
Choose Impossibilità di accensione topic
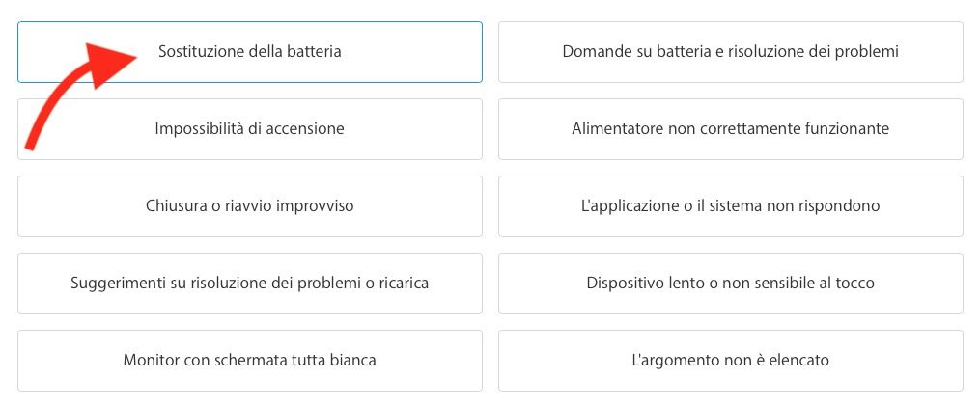pyautogui.click(x=249, y=129)
